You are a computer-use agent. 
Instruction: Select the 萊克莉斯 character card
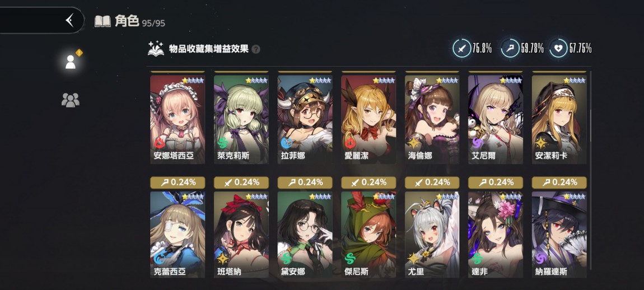click(241, 120)
